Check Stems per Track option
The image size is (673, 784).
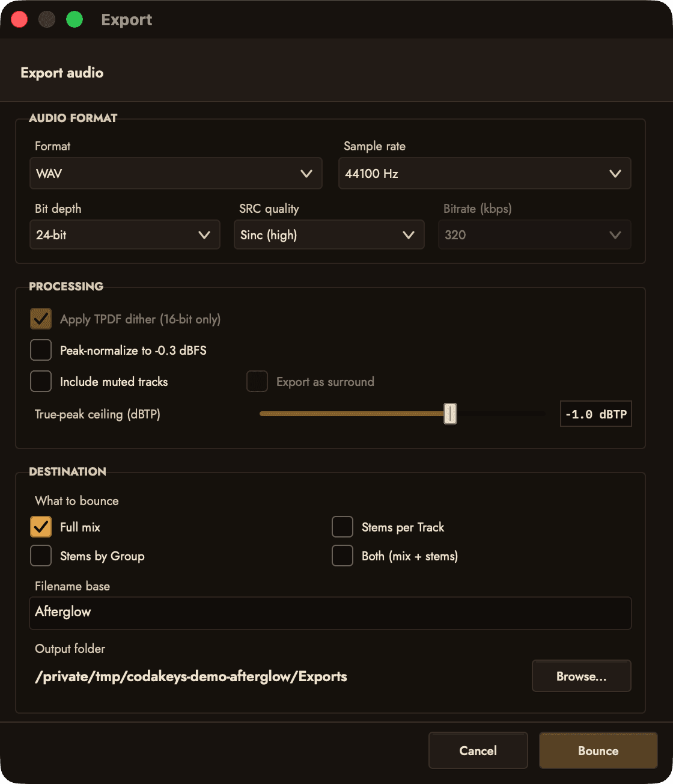click(343, 527)
